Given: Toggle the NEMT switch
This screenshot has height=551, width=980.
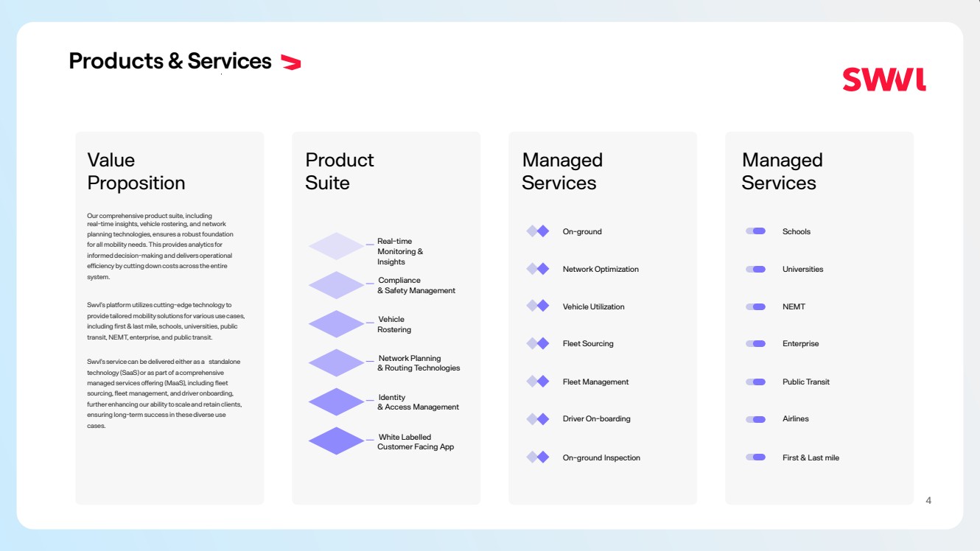Looking at the screenshot, I should click(755, 306).
